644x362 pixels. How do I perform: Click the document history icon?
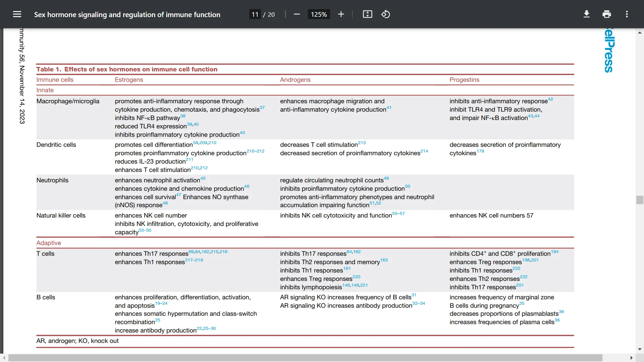[x=386, y=15]
